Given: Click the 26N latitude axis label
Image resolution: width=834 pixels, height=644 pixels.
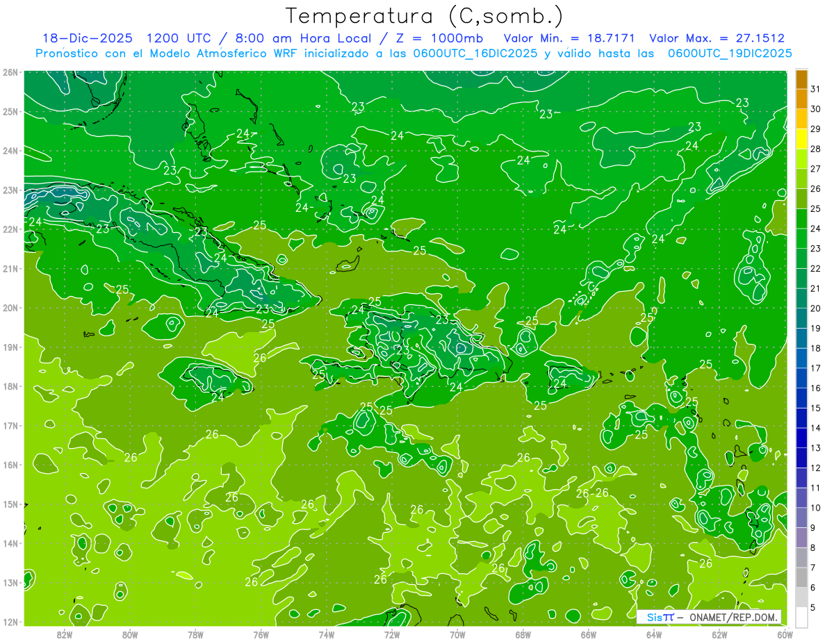Looking at the screenshot, I should pos(10,72).
